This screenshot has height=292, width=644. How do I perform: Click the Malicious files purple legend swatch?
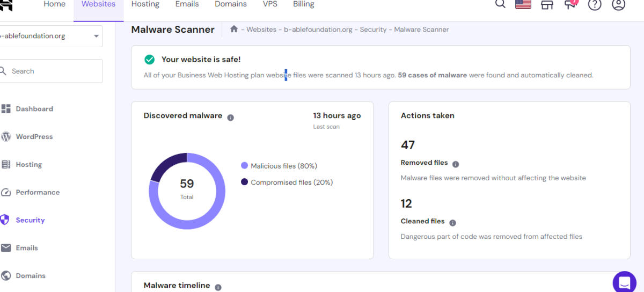[x=245, y=166]
